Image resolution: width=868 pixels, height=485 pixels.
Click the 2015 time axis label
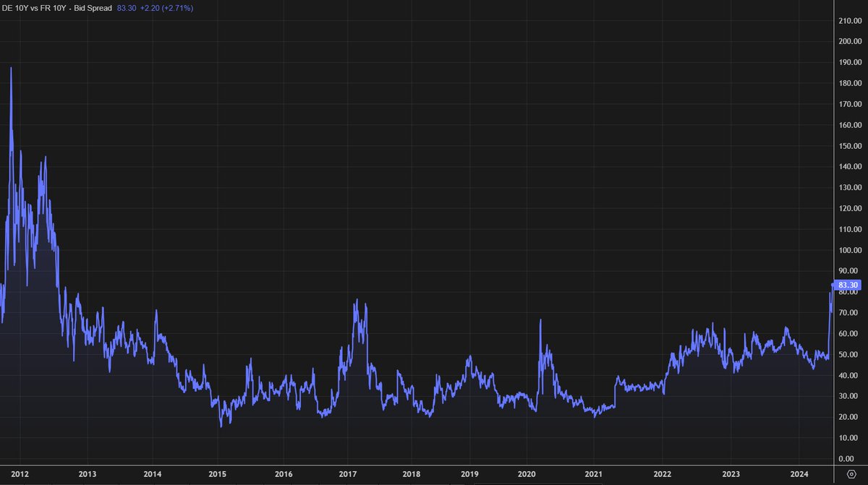218,474
